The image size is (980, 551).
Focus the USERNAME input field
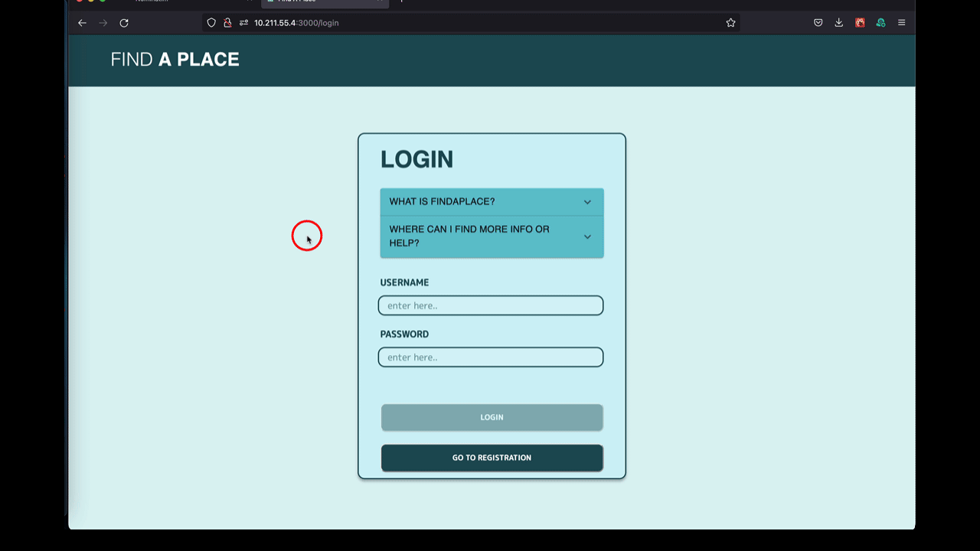click(491, 305)
